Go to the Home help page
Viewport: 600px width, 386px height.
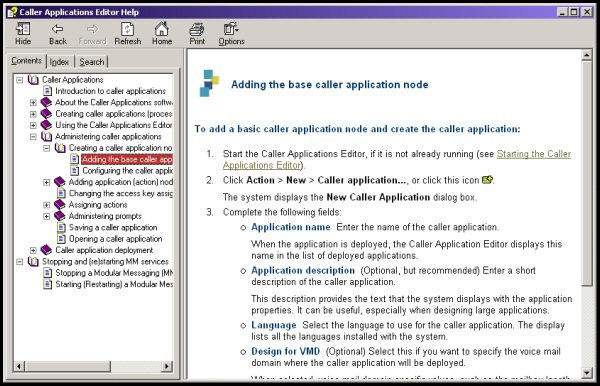pos(162,34)
